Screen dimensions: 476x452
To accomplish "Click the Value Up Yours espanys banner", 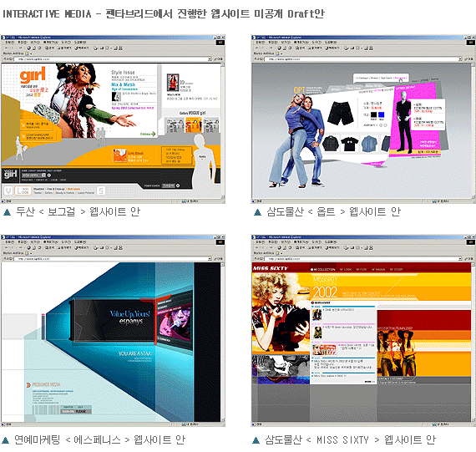I will coord(114,320).
